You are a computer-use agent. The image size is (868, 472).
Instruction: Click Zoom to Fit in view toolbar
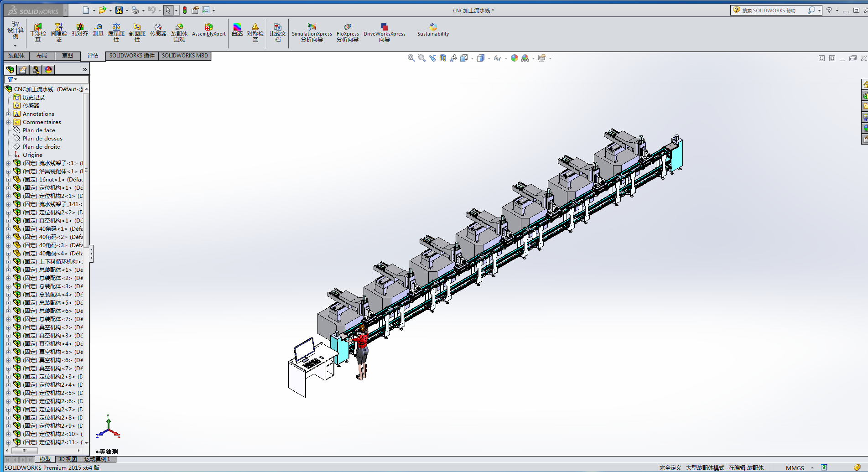coord(411,58)
